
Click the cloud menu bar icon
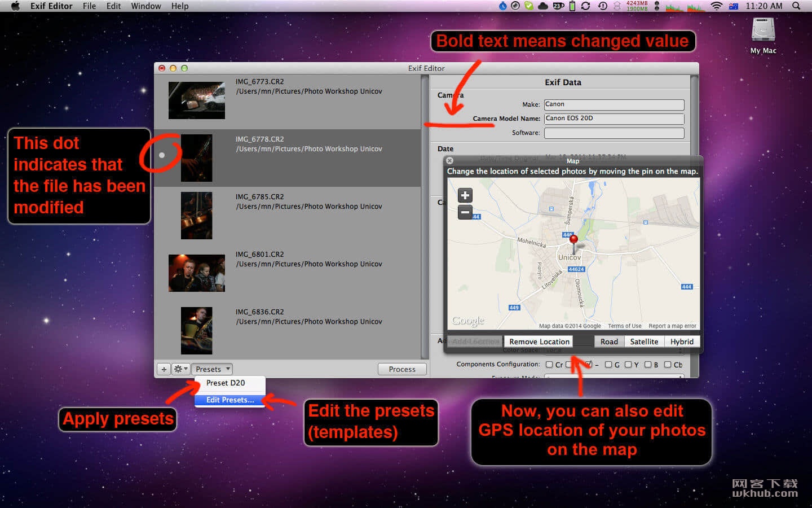(x=543, y=6)
